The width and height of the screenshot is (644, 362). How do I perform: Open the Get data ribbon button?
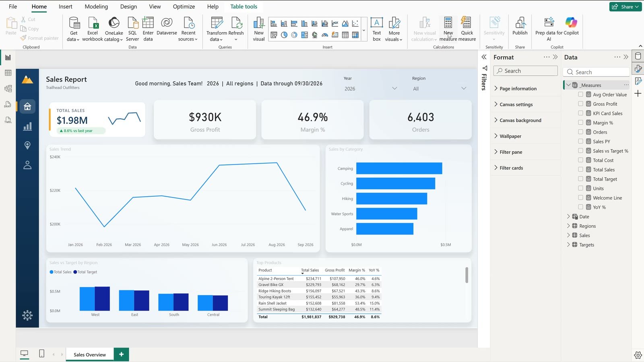(73, 29)
